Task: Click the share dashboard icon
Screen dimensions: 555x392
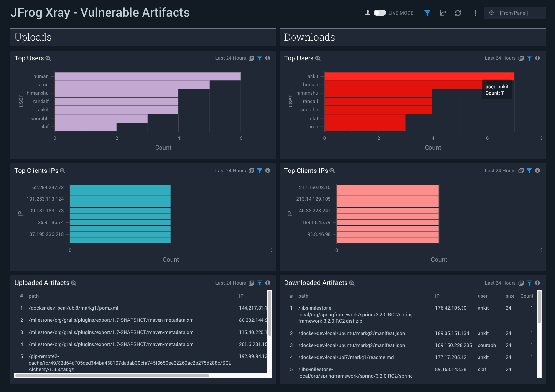Action: point(443,13)
